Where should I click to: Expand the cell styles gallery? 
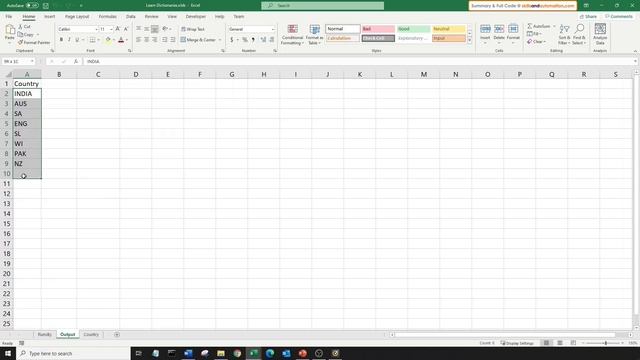tap(469, 40)
